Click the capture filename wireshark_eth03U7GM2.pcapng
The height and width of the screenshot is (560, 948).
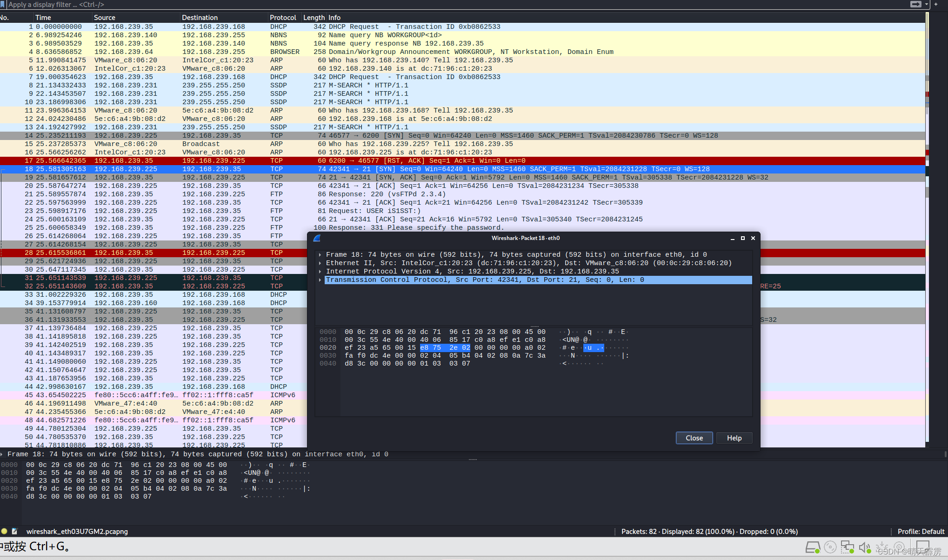tap(77, 531)
